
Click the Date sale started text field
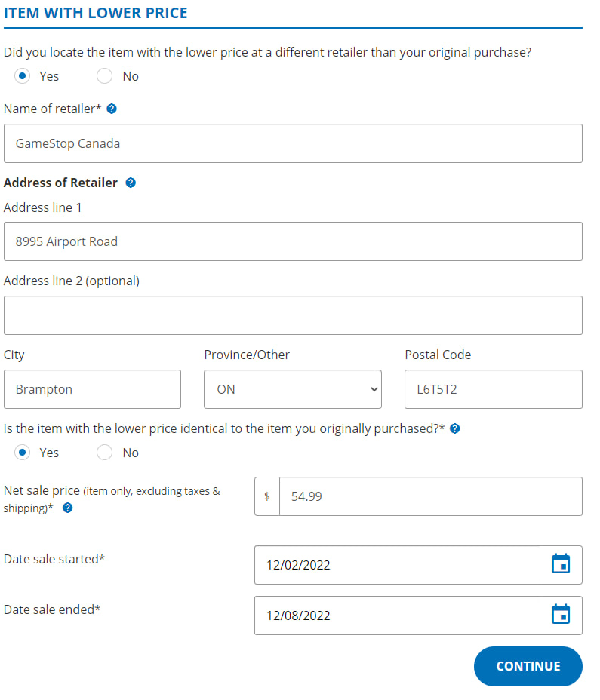click(400, 565)
